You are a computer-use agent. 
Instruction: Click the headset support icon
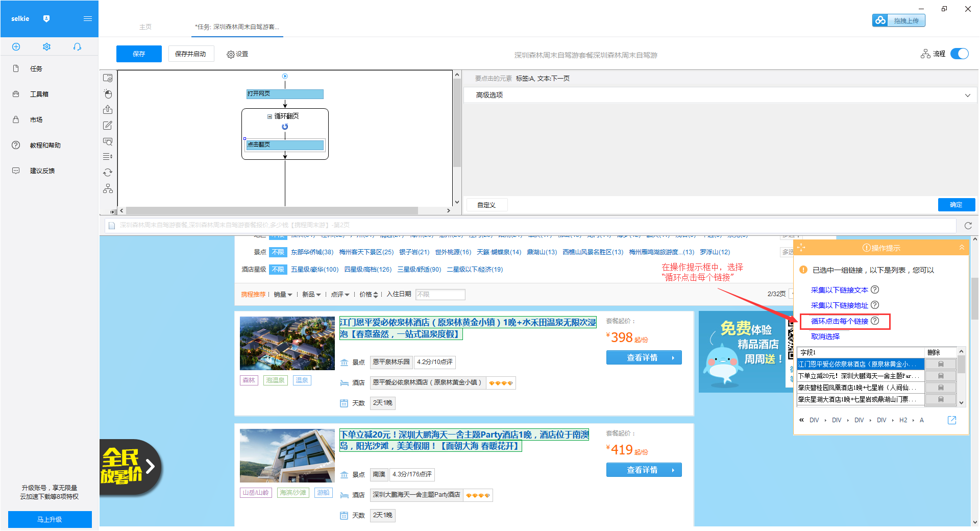77,46
